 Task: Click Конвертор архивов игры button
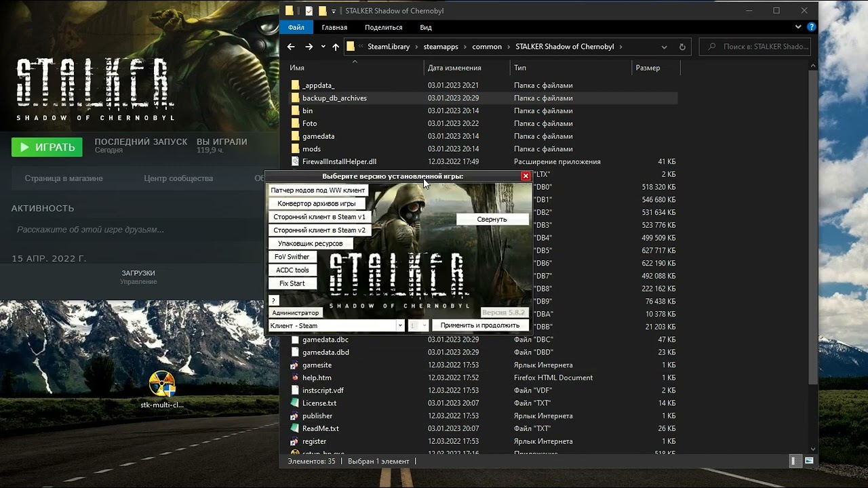pyautogui.click(x=317, y=203)
